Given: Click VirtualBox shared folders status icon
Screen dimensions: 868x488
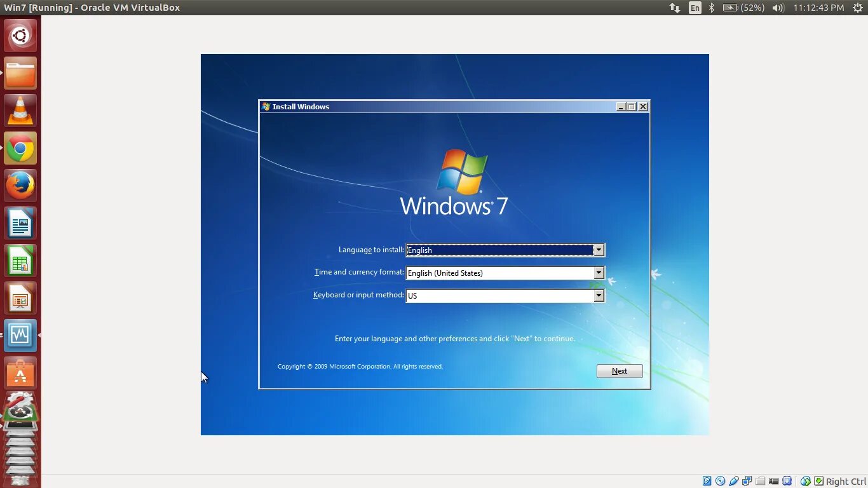Looking at the screenshot, I should pos(760,481).
